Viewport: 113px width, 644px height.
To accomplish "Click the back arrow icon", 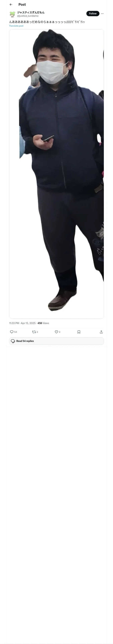I will tap(11, 5).
